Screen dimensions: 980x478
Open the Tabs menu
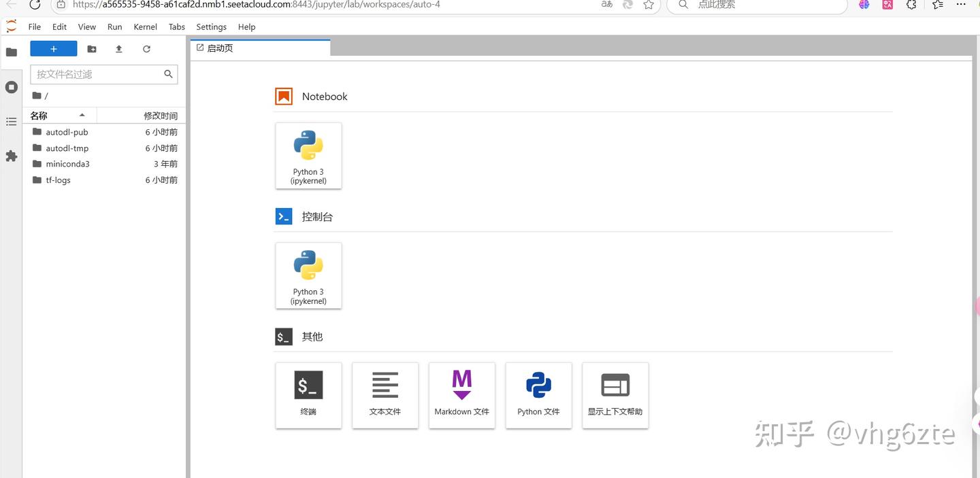(x=177, y=27)
